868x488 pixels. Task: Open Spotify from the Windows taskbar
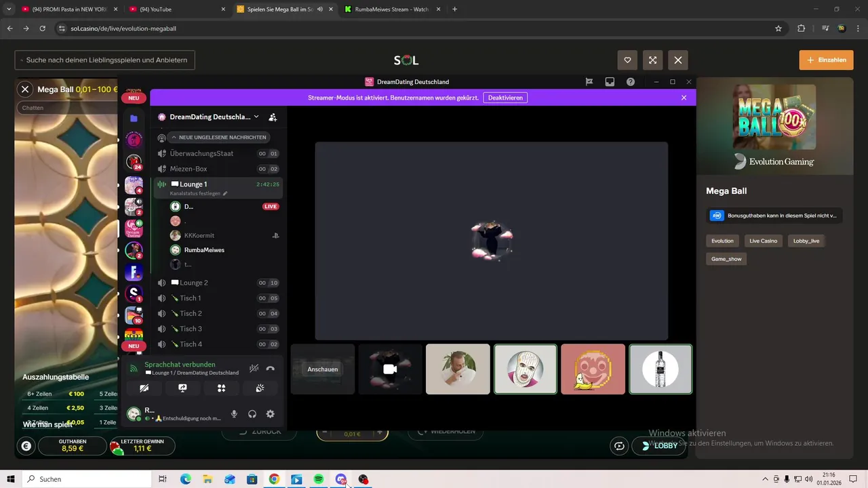319,479
